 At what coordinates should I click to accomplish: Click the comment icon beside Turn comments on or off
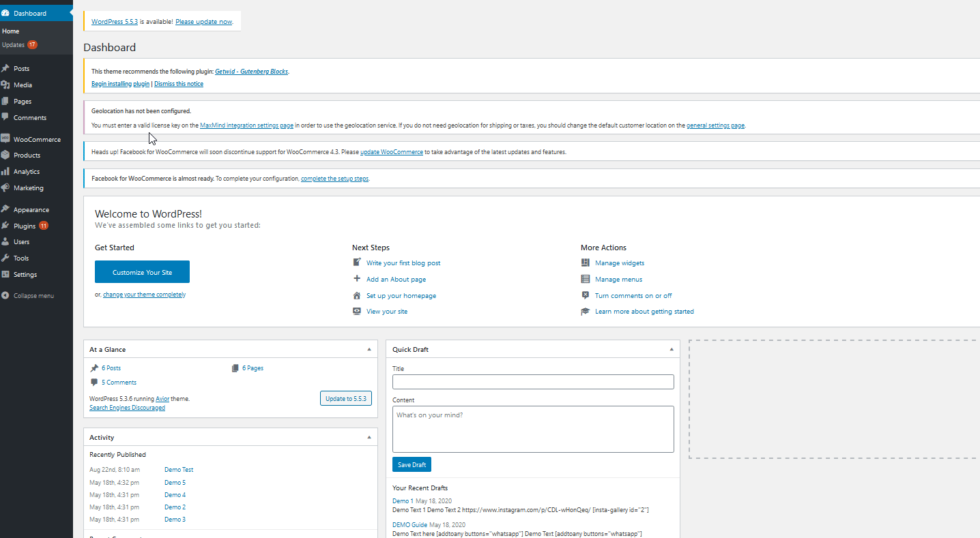click(x=585, y=295)
